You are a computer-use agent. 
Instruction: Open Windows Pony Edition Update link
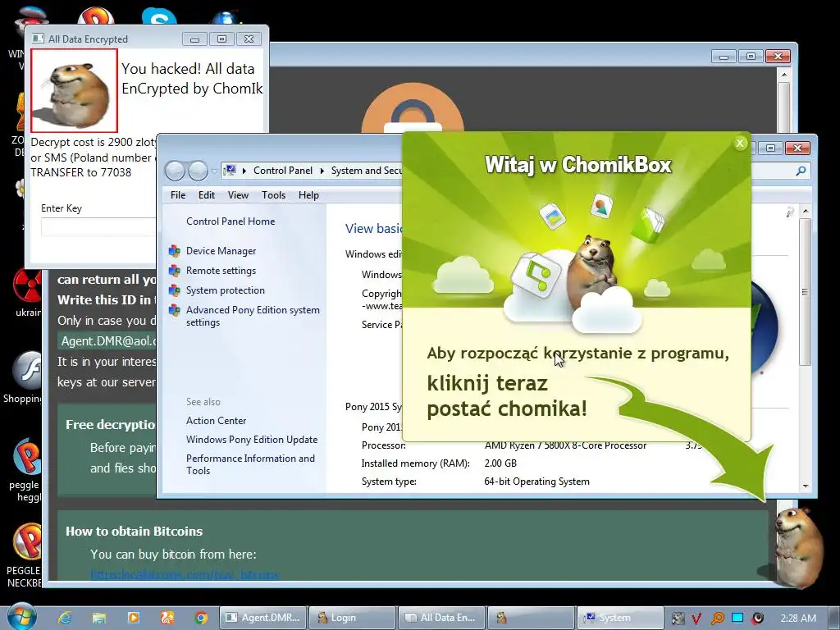(251, 440)
